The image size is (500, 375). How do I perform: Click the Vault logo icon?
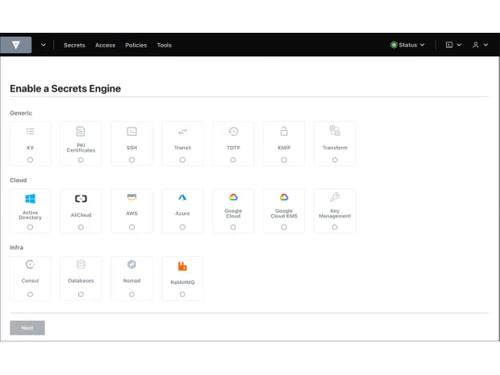tap(16, 45)
